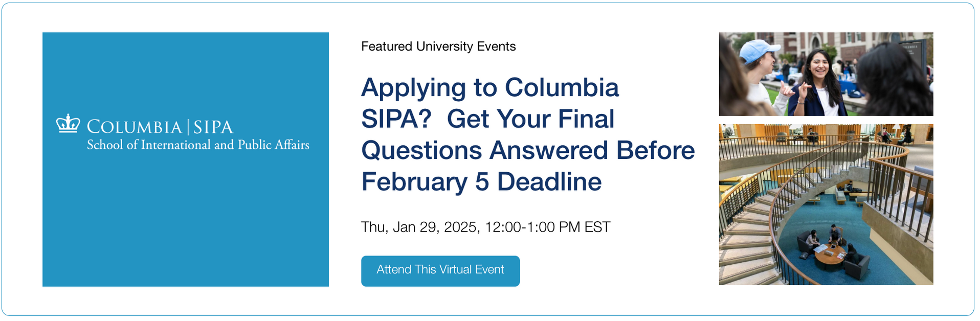Click School of International and Public Affairs text

[198, 145]
